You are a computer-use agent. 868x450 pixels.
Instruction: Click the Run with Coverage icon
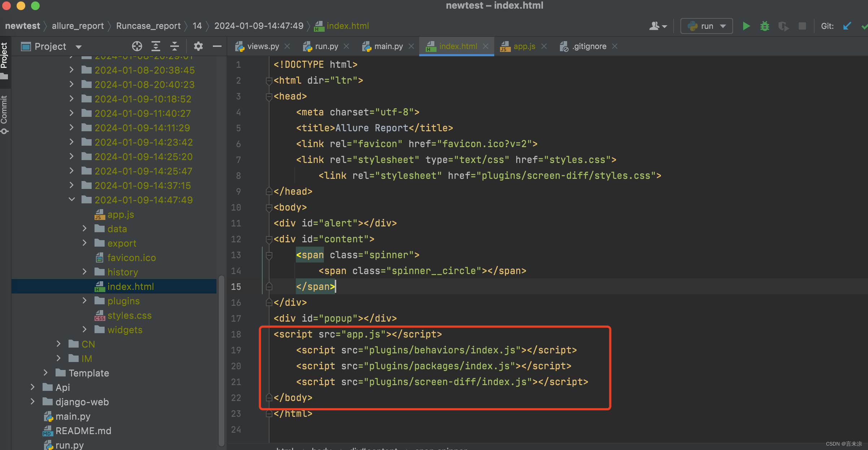[x=783, y=26]
